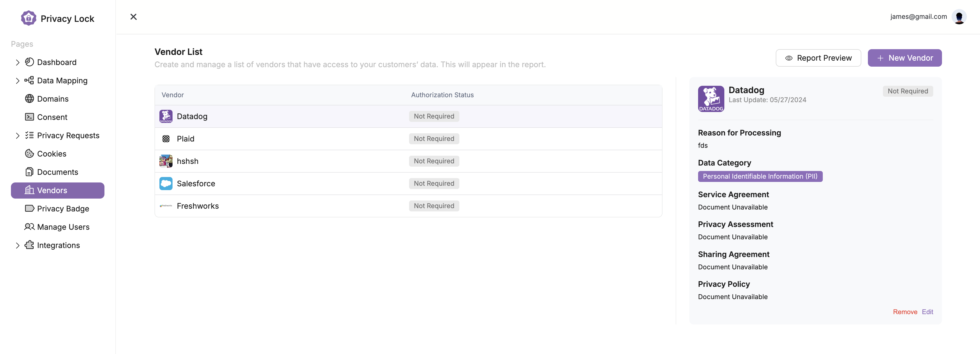Click the Last Update 05/27/2024 text
The height and width of the screenshot is (354, 980).
[767, 100]
